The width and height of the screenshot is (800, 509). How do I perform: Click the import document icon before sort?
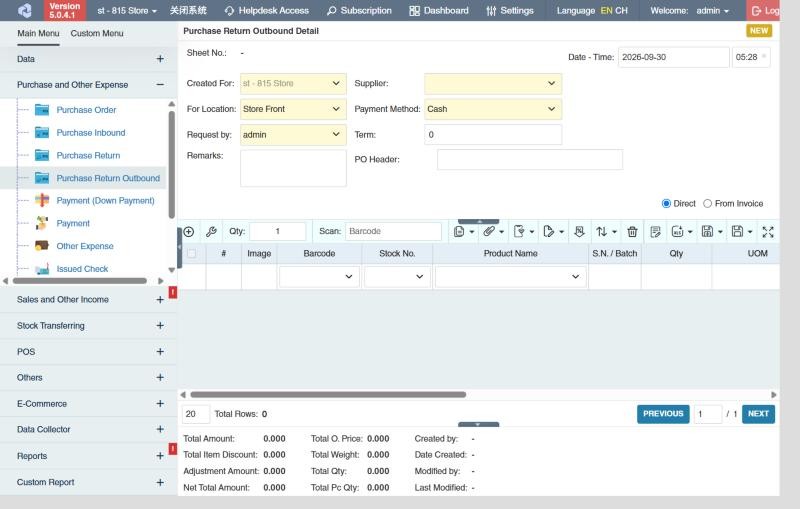579,232
